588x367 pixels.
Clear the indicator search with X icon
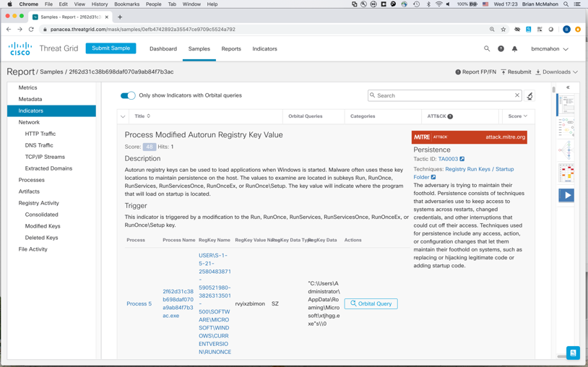click(x=517, y=95)
